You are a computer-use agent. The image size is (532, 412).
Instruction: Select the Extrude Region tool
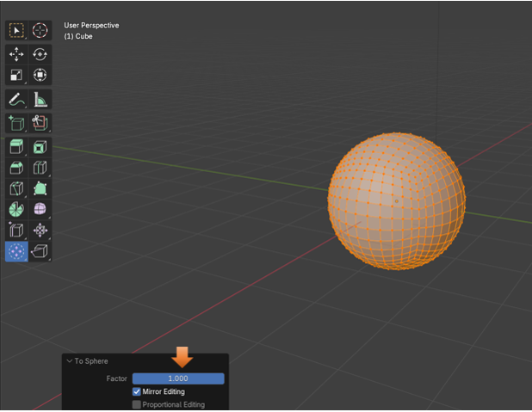click(16, 146)
